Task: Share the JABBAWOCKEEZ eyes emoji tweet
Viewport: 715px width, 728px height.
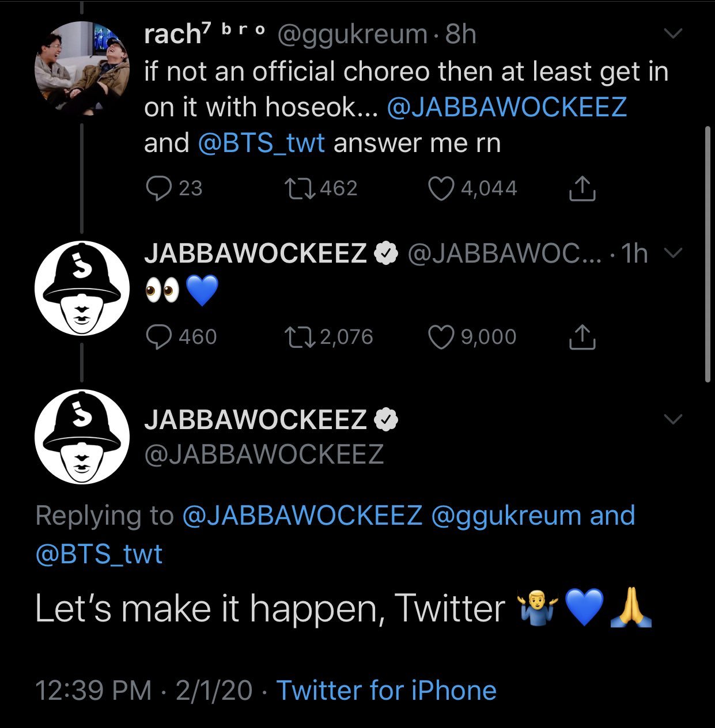Action: (582, 337)
